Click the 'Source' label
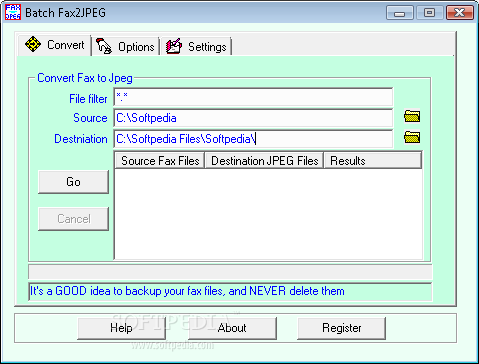 (x=90, y=118)
